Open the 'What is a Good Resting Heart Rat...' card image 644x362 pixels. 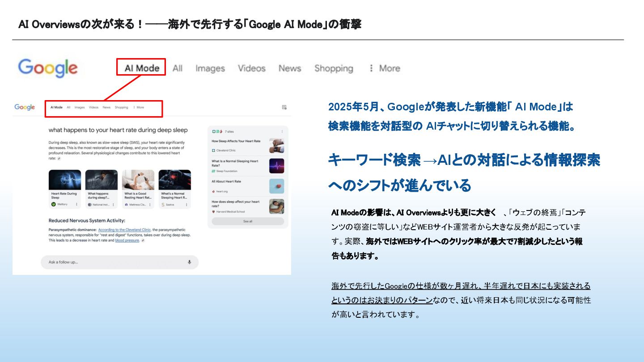pos(138,180)
